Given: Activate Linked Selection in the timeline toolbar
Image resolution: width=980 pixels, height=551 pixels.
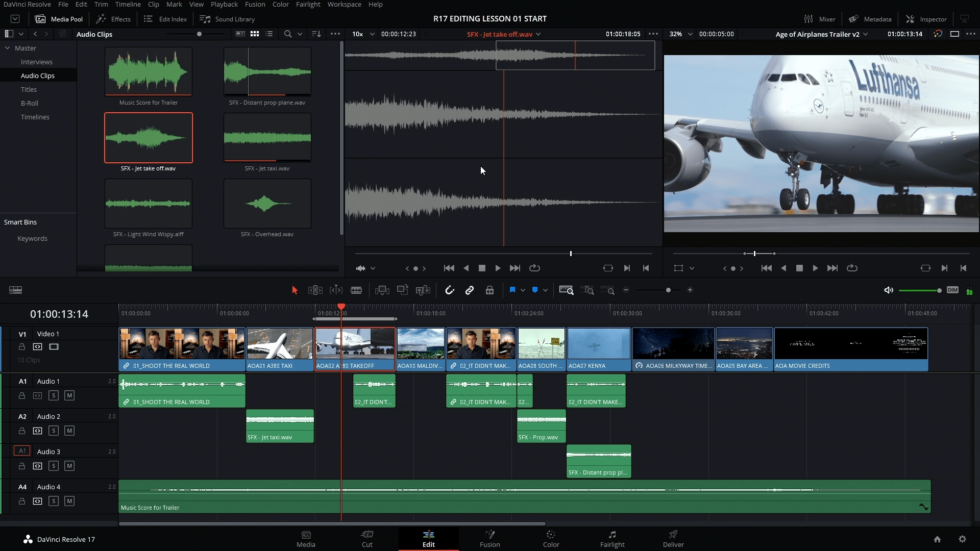Looking at the screenshot, I should coord(470,290).
